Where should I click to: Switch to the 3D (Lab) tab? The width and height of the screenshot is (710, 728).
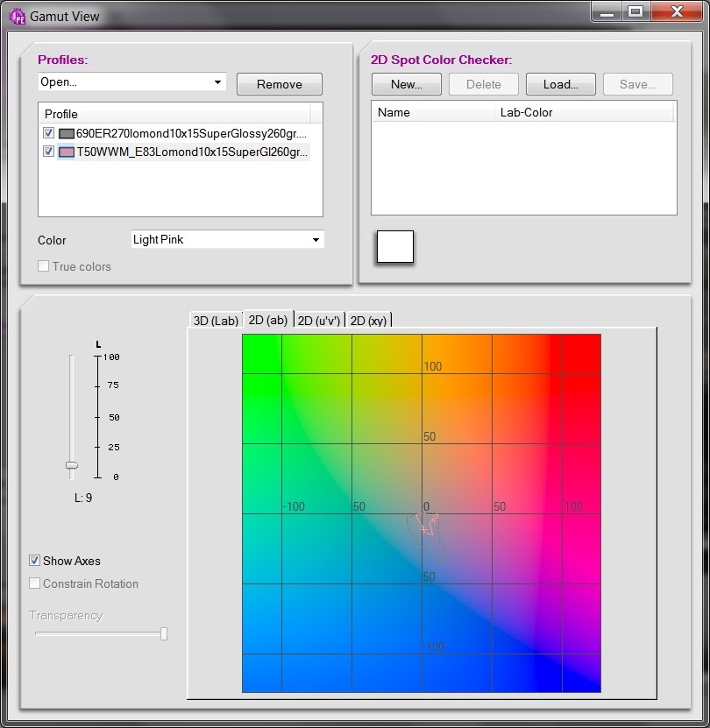[x=216, y=321]
